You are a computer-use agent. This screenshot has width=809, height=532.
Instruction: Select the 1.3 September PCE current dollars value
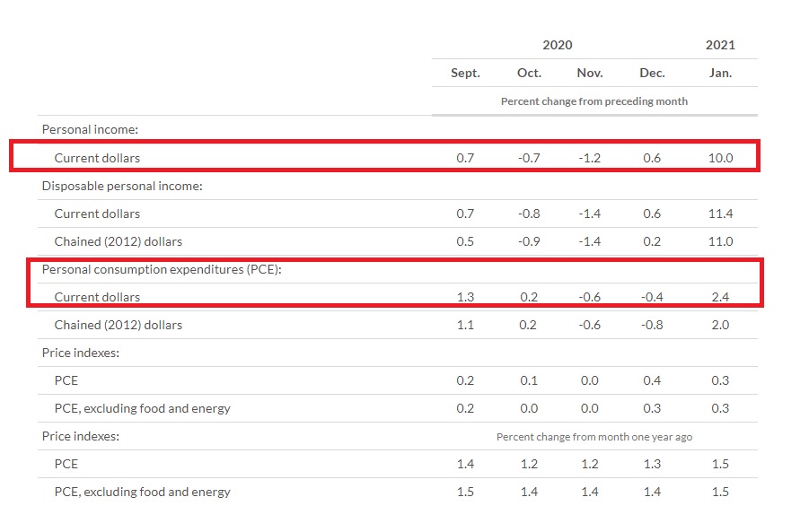tap(465, 297)
